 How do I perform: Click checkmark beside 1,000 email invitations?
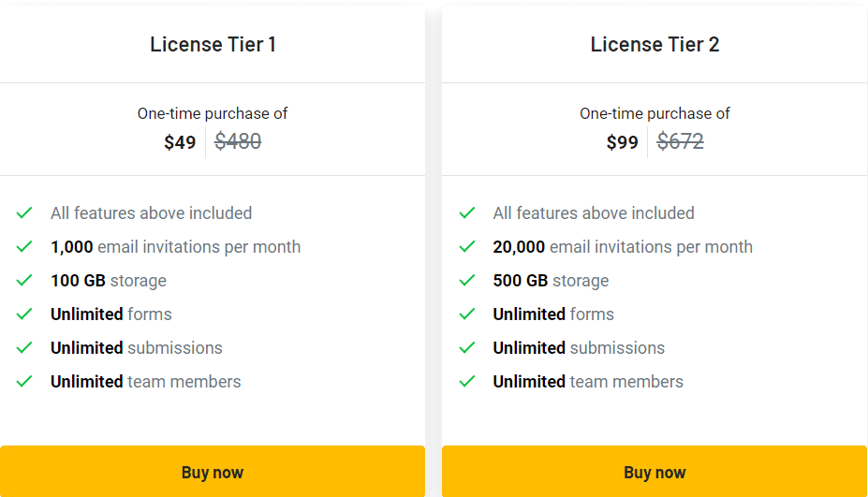pyautogui.click(x=24, y=246)
